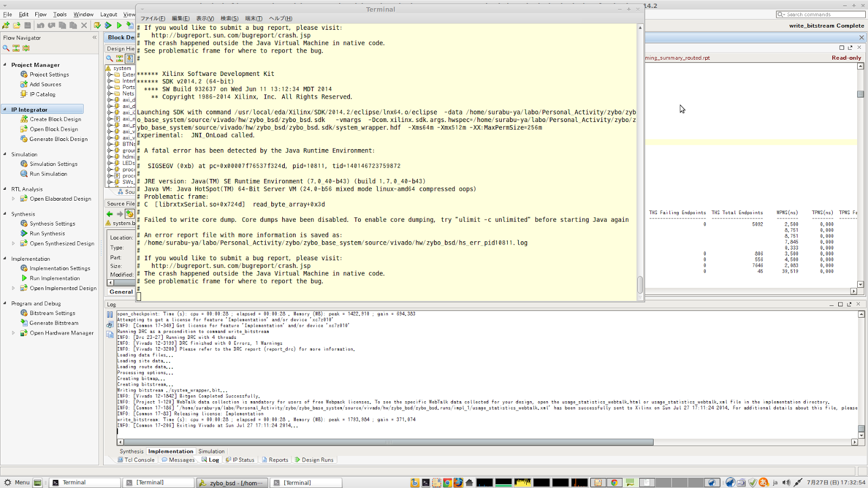This screenshot has height=488, width=868.
Task: Open Menu button on bottom panel
Action: click(17, 483)
